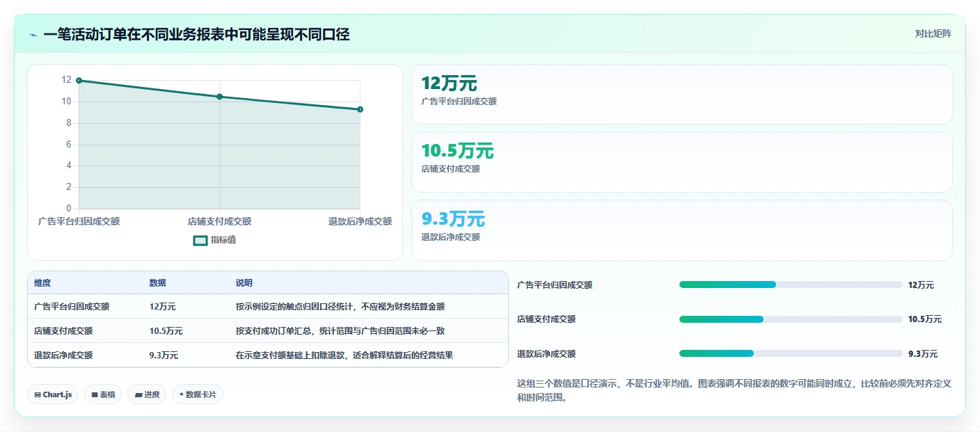Toggle the 指标值 chart legend item
The image size is (980, 432).
214,240
